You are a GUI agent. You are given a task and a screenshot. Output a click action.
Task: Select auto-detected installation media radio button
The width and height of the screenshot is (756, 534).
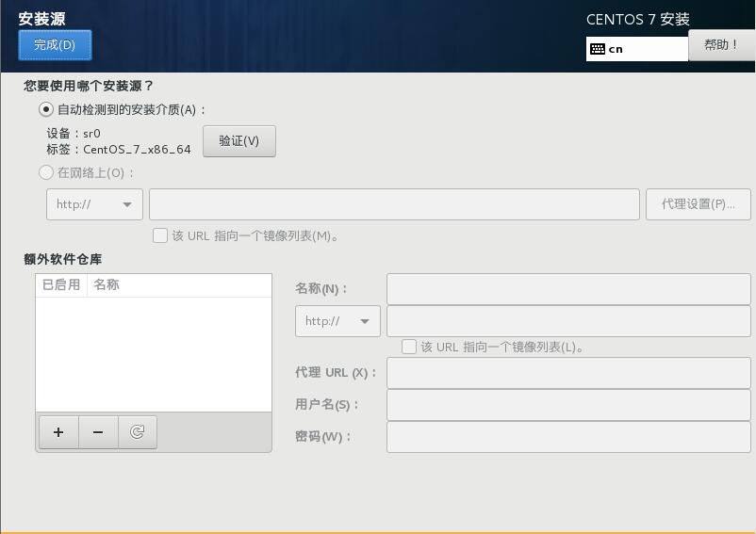tap(46, 110)
